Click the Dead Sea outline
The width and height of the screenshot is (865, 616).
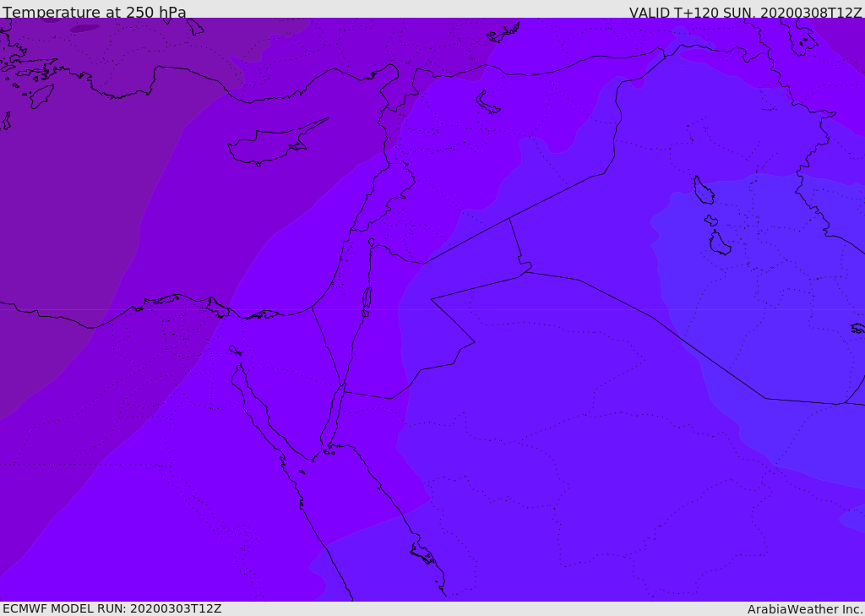pyautogui.click(x=367, y=298)
